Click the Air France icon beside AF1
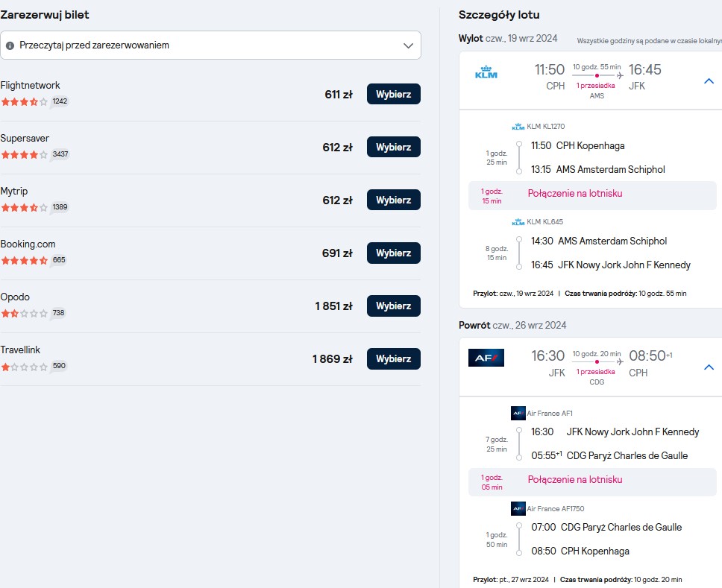Viewport: 722px width, 588px height. pyautogui.click(x=518, y=413)
